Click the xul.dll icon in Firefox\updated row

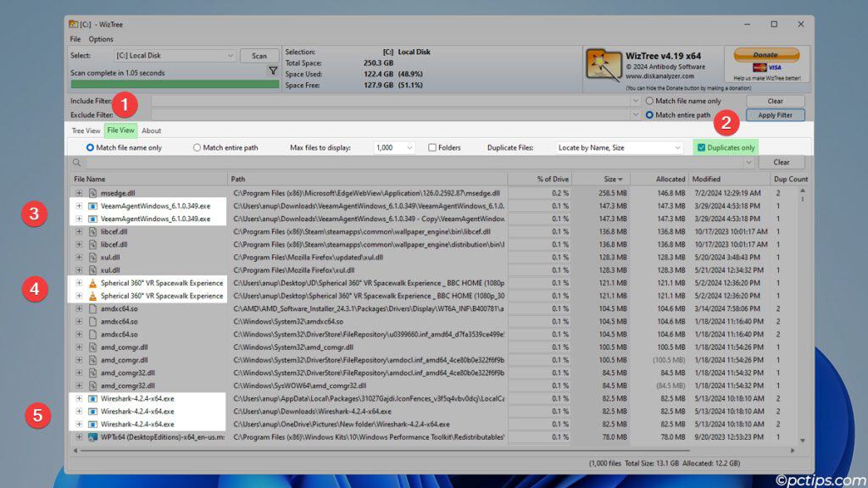click(93, 258)
